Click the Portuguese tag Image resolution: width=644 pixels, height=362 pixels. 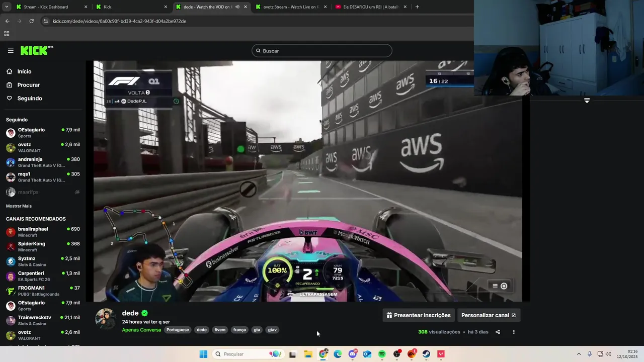tap(178, 330)
